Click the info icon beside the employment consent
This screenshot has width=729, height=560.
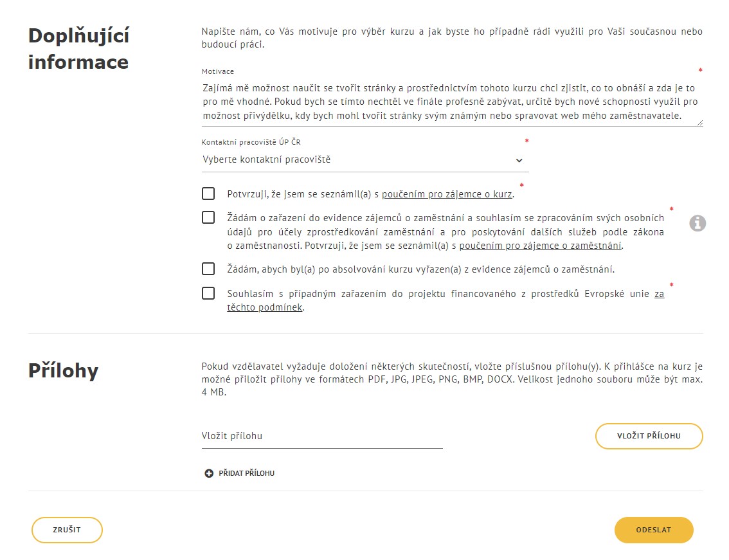click(697, 223)
